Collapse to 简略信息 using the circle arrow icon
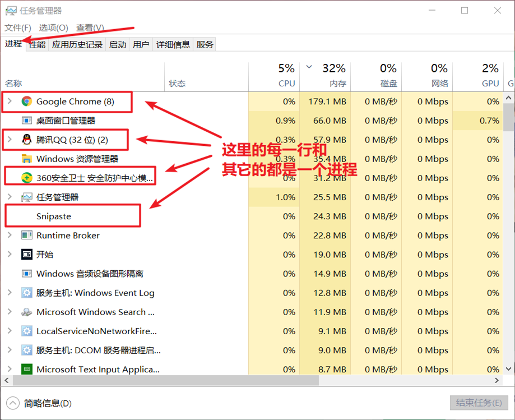This screenshot has height=420, width=515. coord(12,403)
